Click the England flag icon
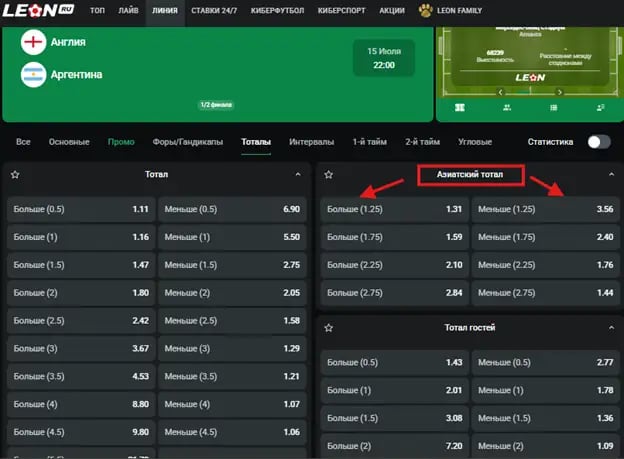624x459 pixels. pos(33,42)
